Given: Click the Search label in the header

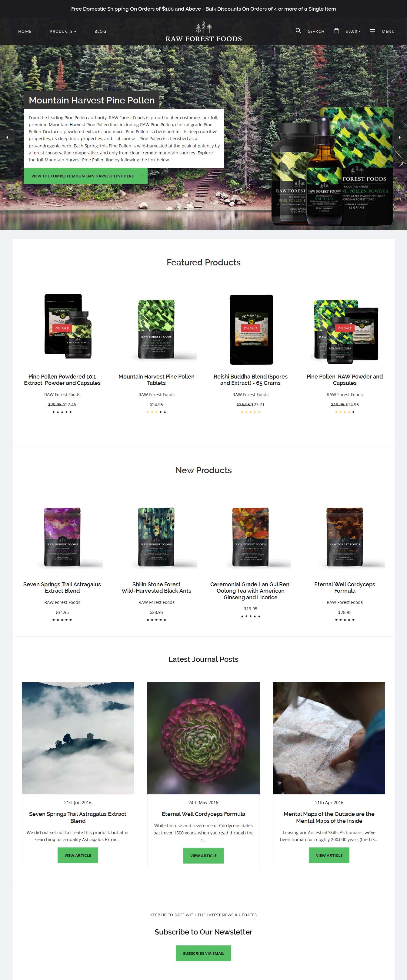Looking at the screenshot, I should (x=316, y=31).
